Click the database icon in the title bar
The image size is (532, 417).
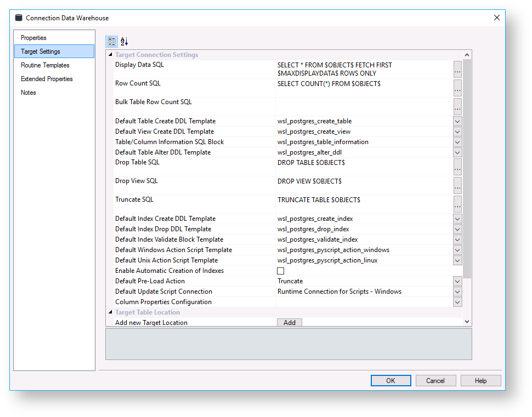coord(19,18)
